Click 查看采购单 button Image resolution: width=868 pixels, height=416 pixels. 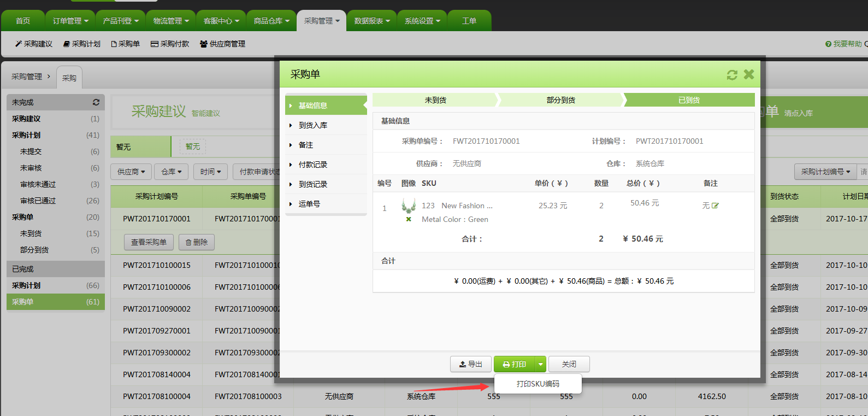(149, 242)
